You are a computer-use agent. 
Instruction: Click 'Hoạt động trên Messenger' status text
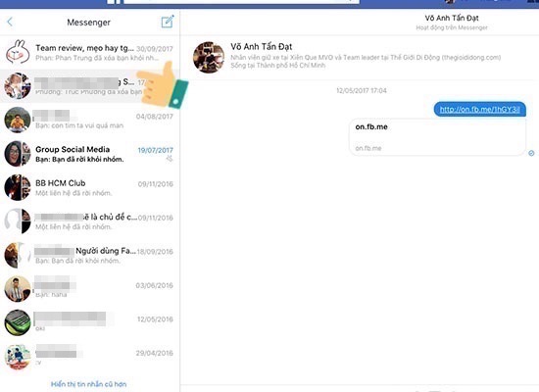[452, 27]
